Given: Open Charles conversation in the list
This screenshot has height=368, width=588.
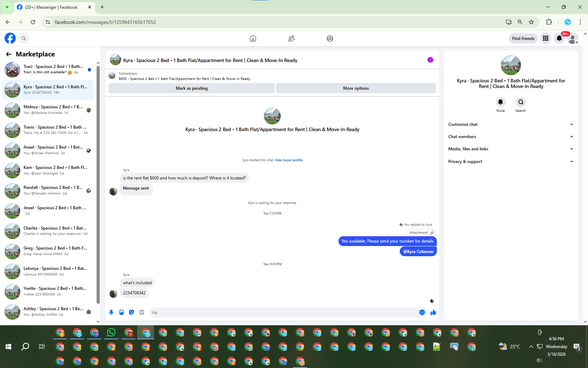Looking at the screenshot, I should tap(48, 231).
